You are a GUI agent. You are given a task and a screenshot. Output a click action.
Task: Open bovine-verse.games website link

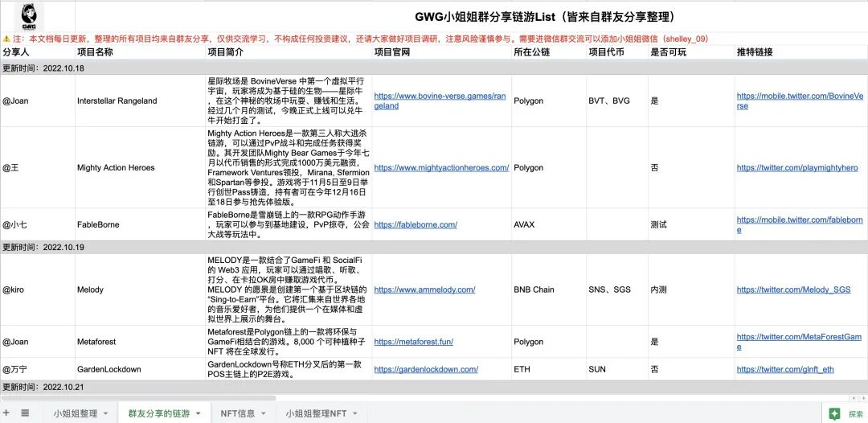coord(440,101)
